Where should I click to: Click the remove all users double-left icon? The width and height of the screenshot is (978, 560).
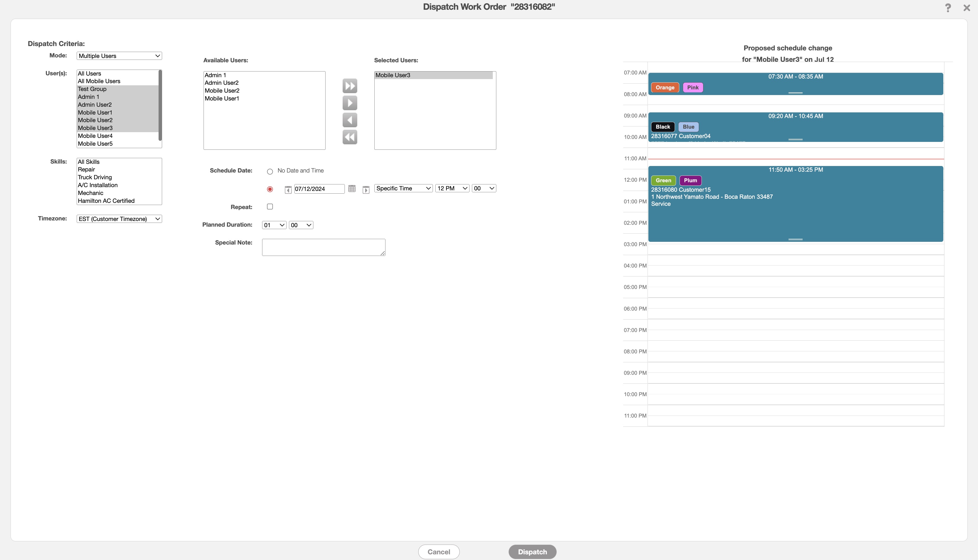(349, 137)
